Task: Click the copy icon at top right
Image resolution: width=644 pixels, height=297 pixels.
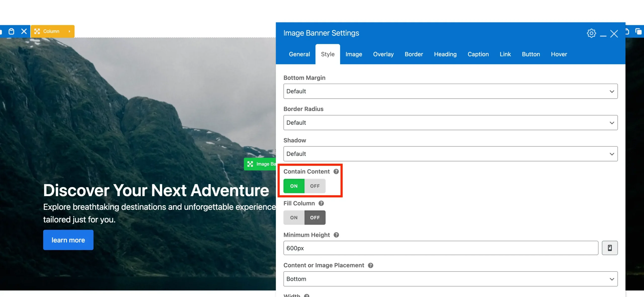Action: (x=638, y=31)
